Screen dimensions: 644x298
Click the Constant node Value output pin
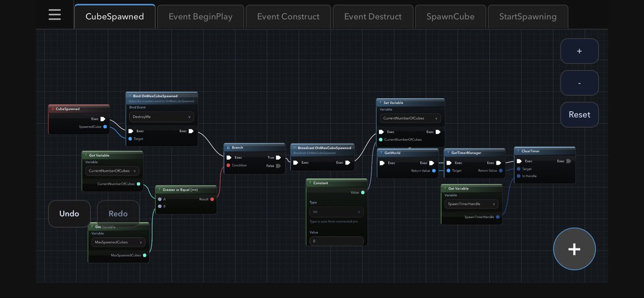[363, 192]
